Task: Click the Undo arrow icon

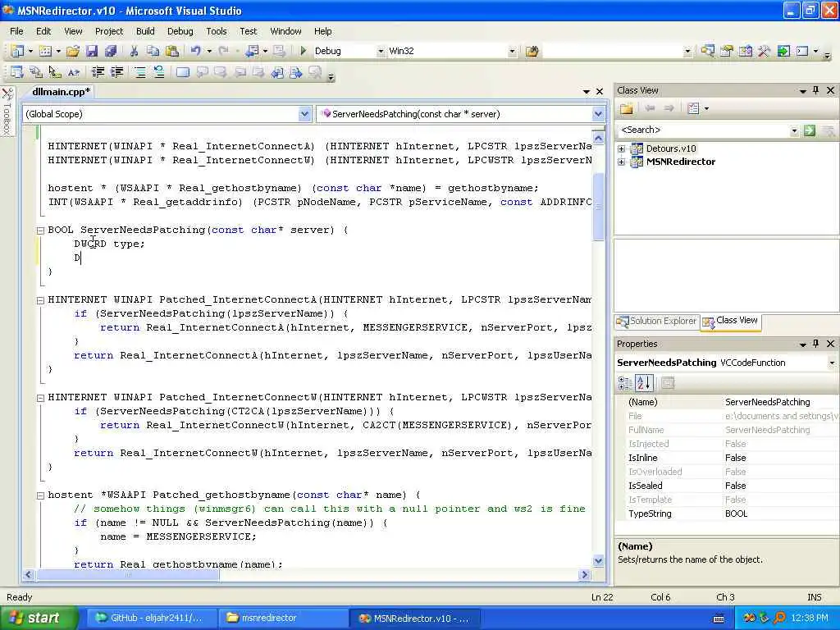Action: (195, 51)
